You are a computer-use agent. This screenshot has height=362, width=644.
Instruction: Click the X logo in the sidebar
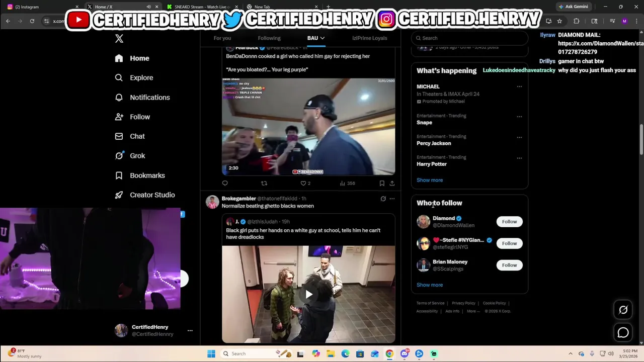tap(119, 39)
